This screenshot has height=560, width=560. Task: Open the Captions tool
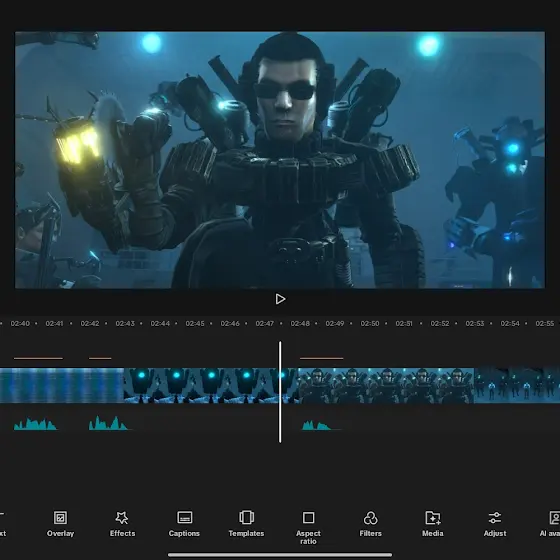click(x=184, y=524)
